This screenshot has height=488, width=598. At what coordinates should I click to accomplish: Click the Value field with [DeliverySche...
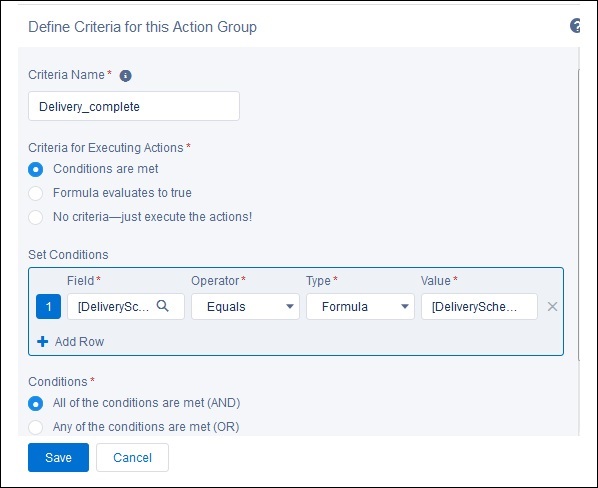479,307
